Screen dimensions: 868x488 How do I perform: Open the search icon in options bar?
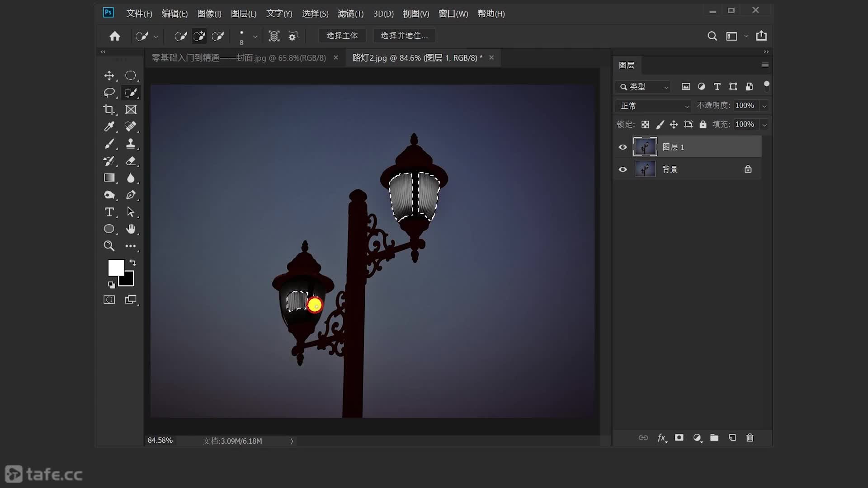tap(712, 36)
